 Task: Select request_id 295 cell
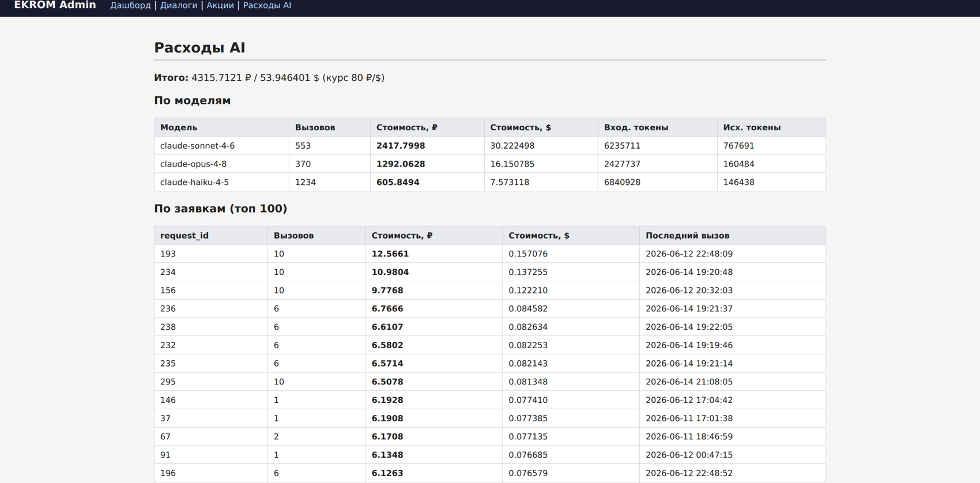pos(211,382)
